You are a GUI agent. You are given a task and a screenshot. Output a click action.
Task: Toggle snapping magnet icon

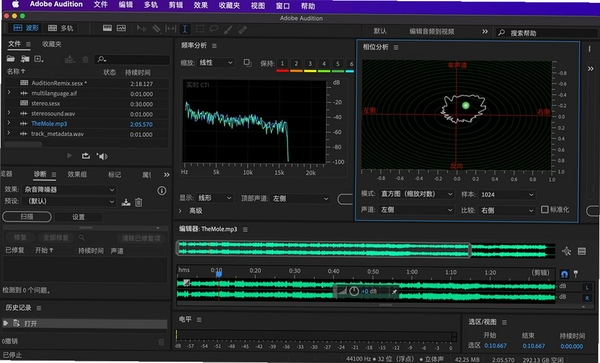tap(564, 274)
